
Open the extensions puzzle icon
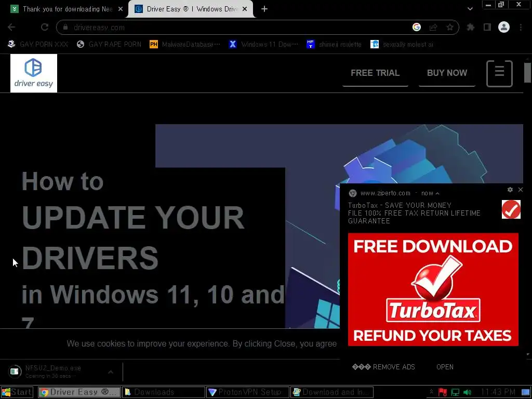tap(471, 27)
